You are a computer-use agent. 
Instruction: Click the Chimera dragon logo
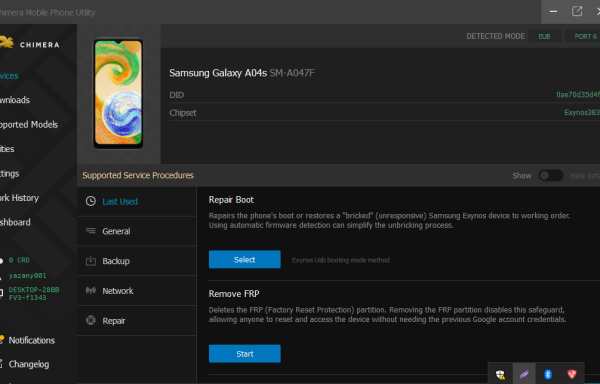point(7,42)
